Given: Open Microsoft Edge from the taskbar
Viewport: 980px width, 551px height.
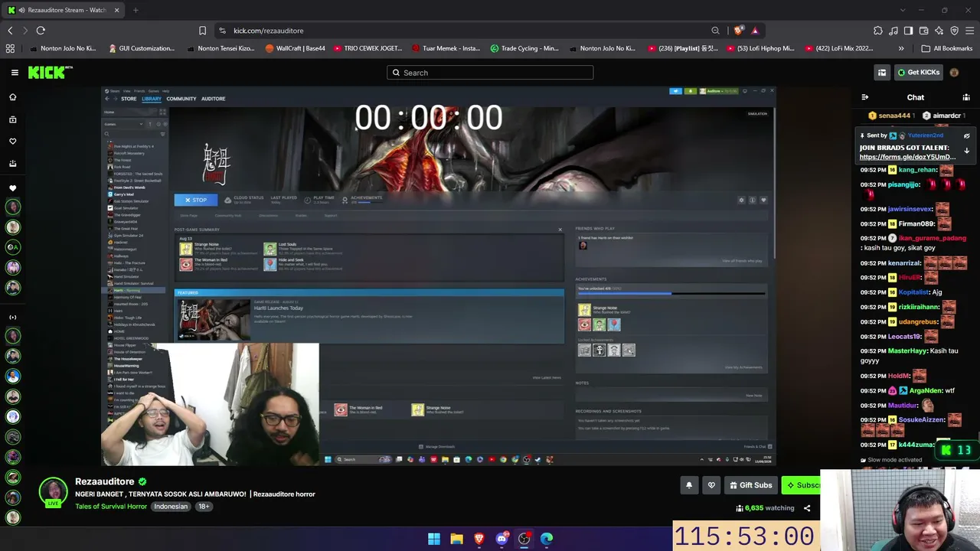Looking at the screenshot, I should [547, 539].
